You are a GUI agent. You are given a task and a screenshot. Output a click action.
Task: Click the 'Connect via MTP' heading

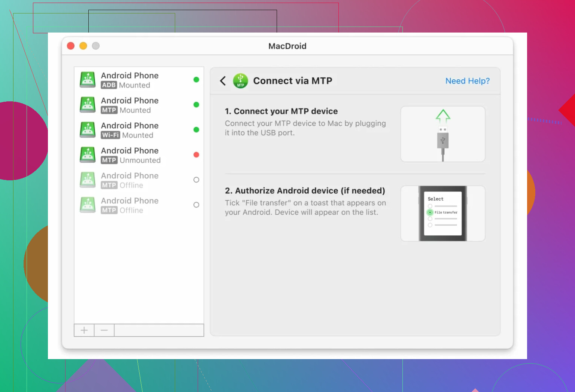pos(293,81)
